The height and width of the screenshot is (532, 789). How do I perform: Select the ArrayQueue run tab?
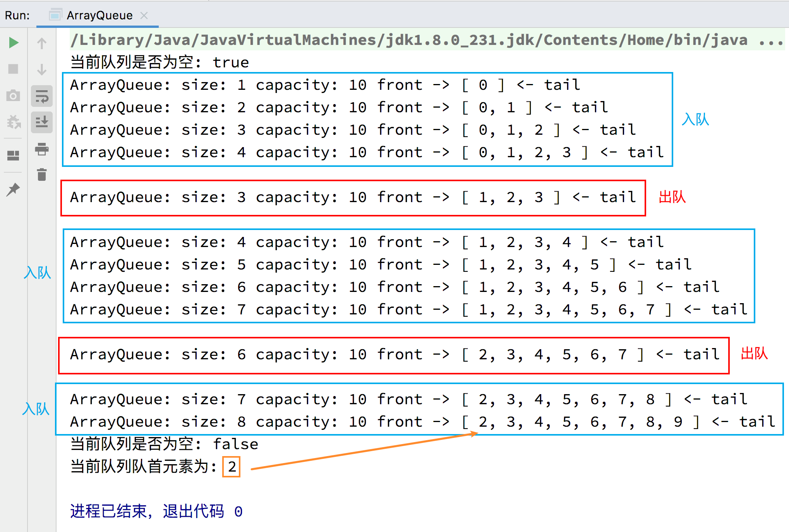click(x=99, y=15)
